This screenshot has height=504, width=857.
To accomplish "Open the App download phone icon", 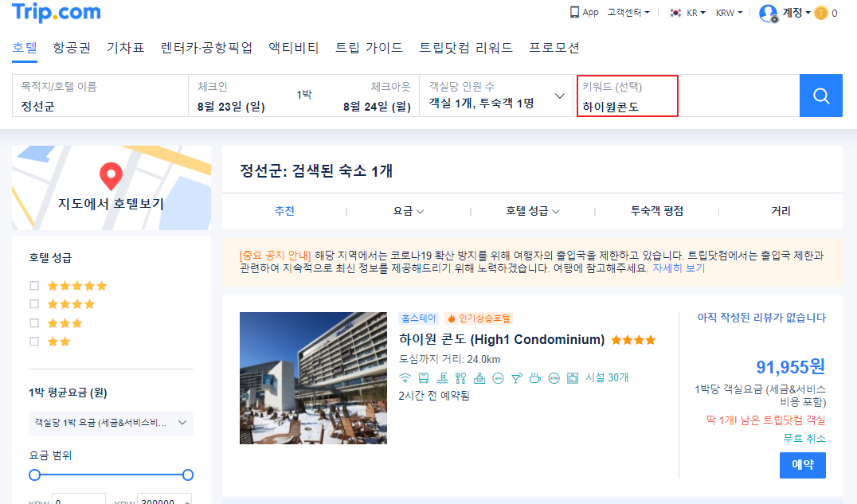I will tap(574, 12).
